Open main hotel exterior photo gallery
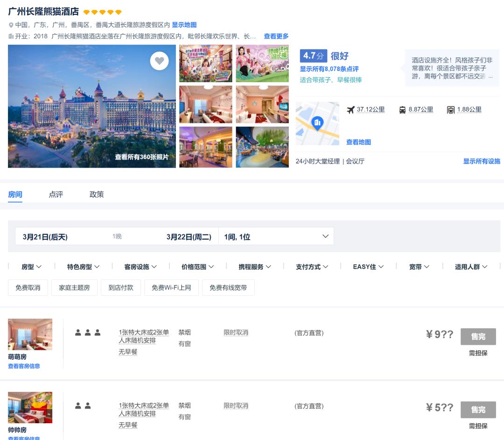 (x=92, y=106)
